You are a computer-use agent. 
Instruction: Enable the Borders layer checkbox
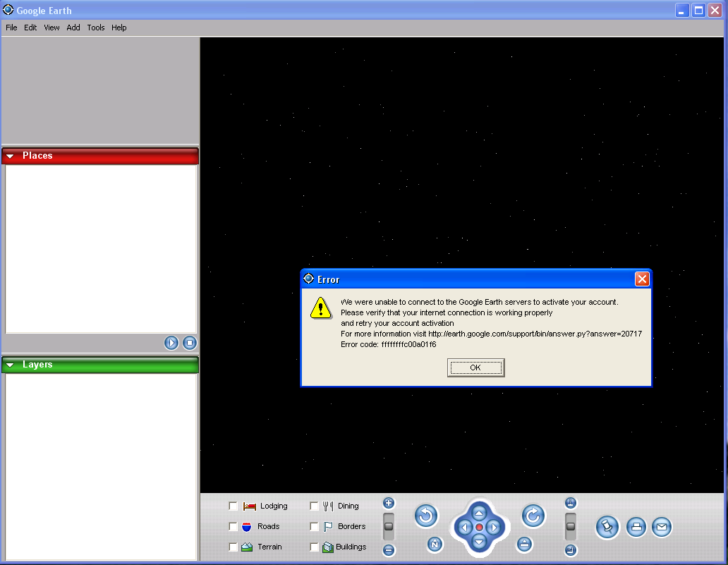click(314, 526)
